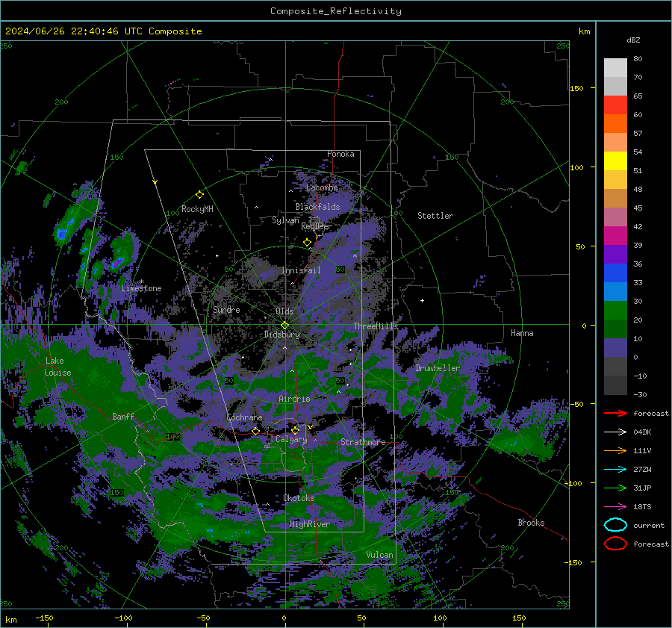Click the red forecast arrow in legend

tap(615, 413)
